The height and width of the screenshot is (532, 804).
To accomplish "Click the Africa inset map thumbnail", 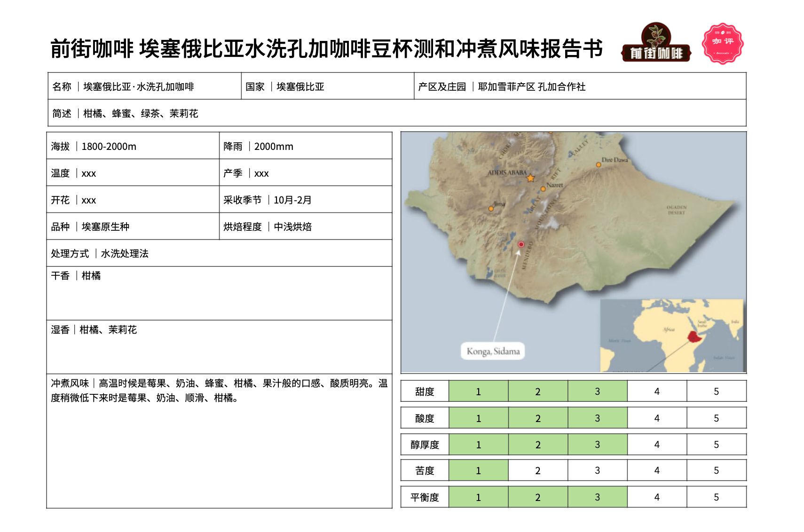I will pyautogui.click(x=673, y=336).
